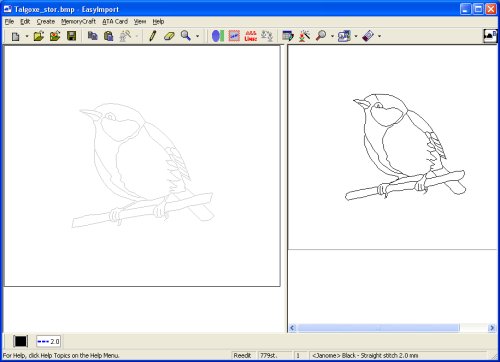Open the Create menu
Image resolution: width=500 pixels, height=362 pixels.
46,22
